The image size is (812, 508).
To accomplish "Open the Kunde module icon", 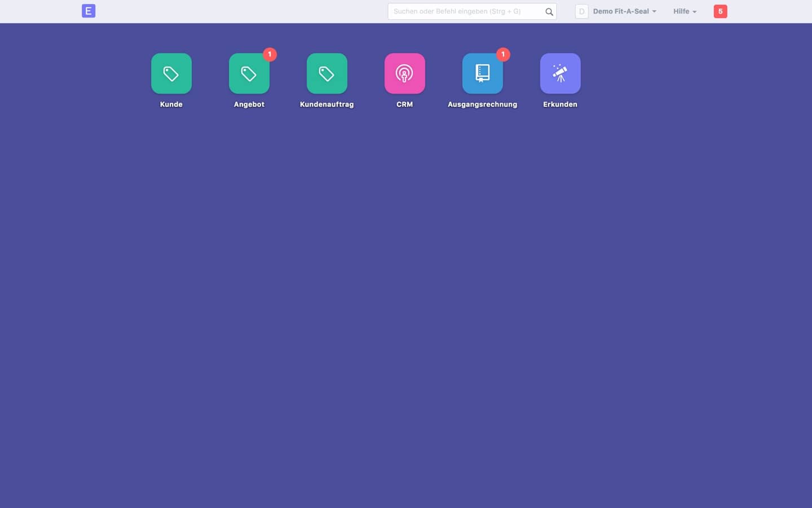I will [x=171, y=73].
